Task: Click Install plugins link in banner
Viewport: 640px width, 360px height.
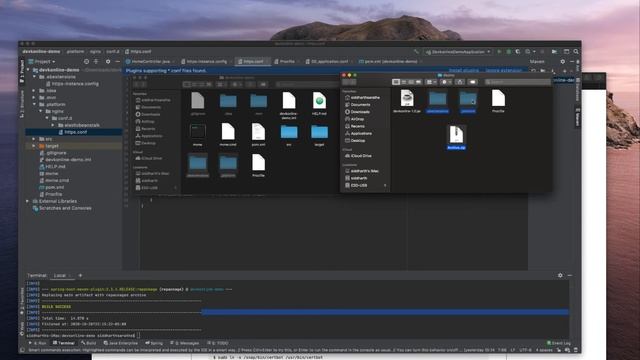Action: click(x=464, y=70)
